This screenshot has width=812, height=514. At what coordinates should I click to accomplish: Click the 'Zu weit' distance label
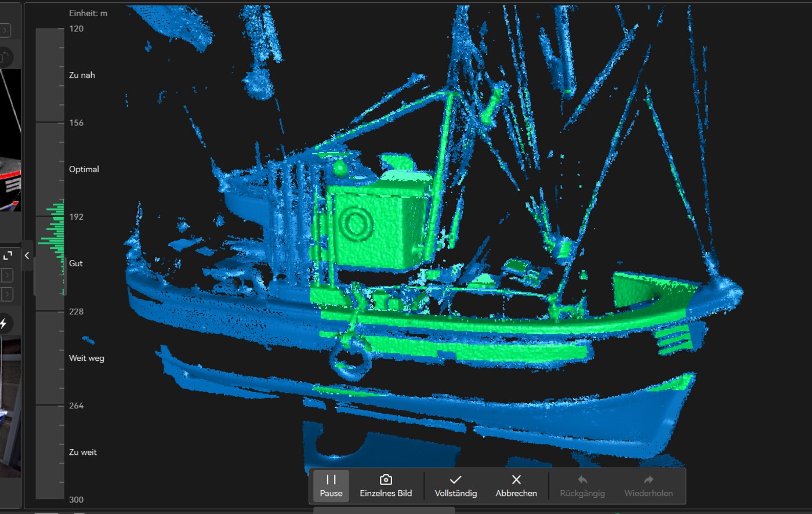pyautogui.click(x=83, y=452)
